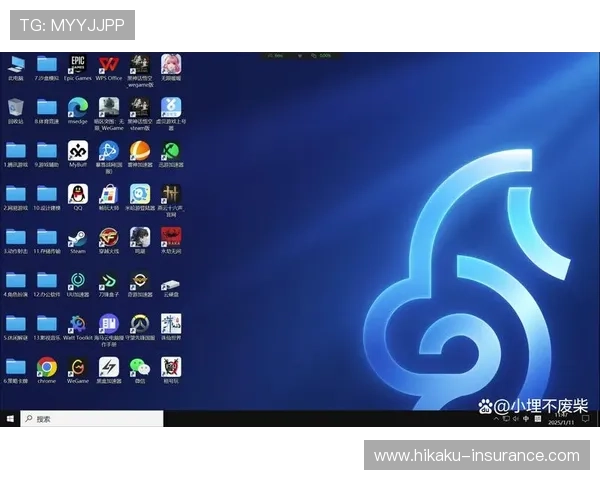Launch the Overwatch (守望先锋国服) shortcut
Image resolution: width=600 pixels, height=480 pixels.
pyautogui.click(x=139, y=324)
